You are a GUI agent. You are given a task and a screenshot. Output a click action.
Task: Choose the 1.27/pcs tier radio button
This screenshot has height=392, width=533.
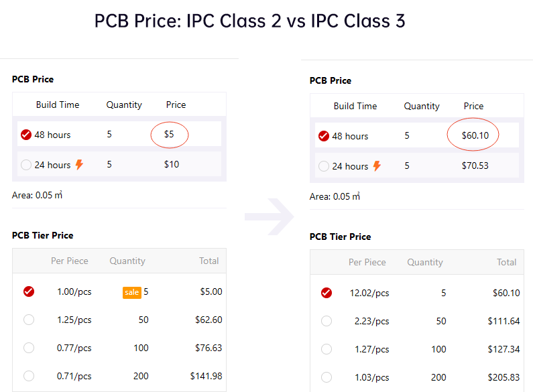click(327, 349)
